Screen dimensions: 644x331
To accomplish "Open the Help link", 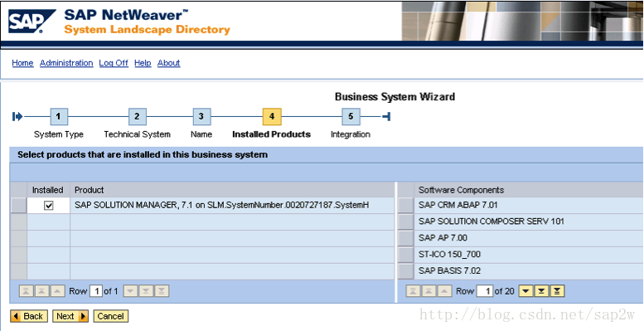I will pyautogui.click(x=143, y=63).
